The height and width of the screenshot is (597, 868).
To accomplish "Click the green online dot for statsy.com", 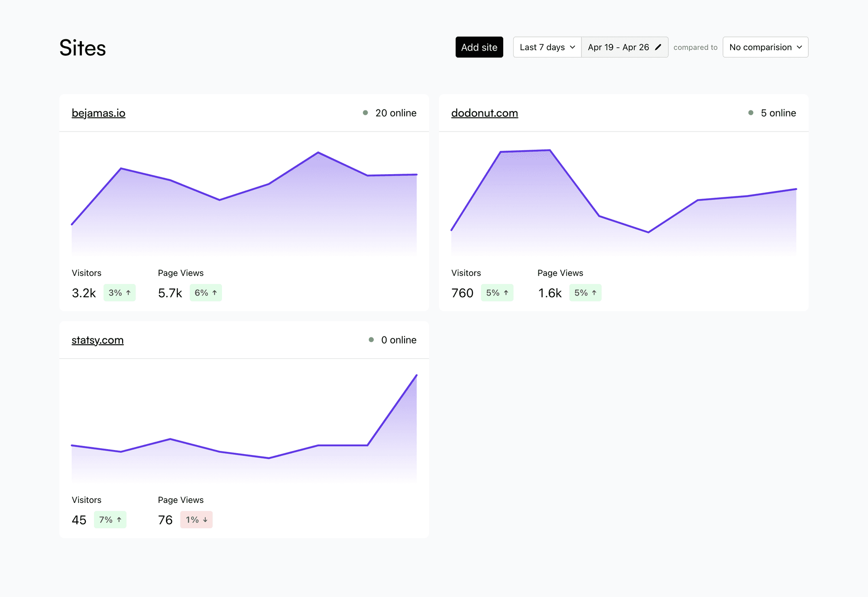I will point(371,340).
